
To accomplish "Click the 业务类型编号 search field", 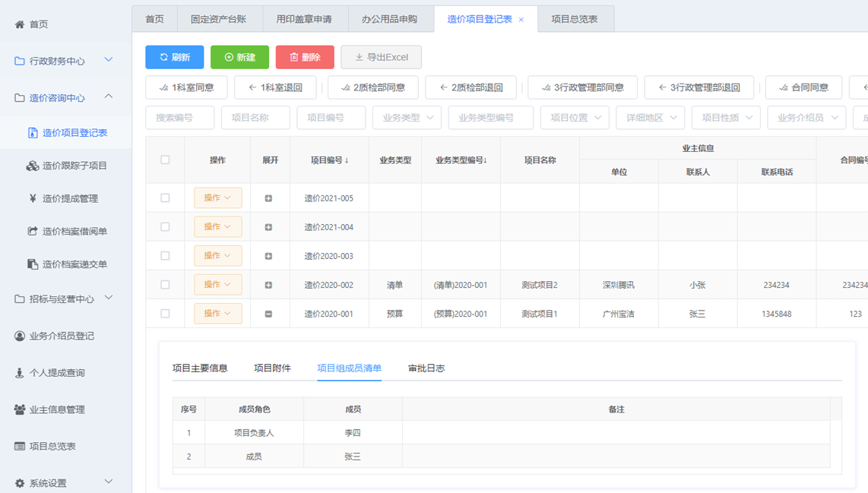I will (491, 117).
